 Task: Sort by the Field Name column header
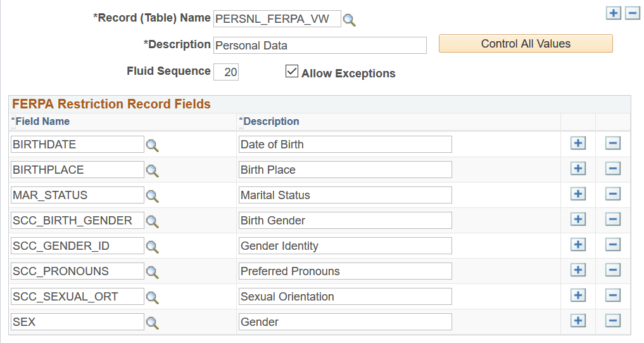pyautogui.click(x=42, y=121)
